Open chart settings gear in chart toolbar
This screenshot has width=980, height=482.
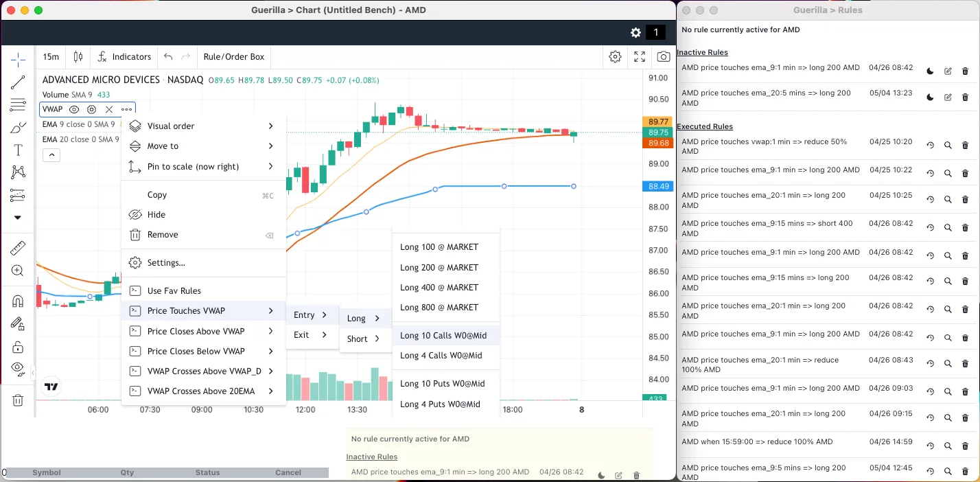[616, 57]
